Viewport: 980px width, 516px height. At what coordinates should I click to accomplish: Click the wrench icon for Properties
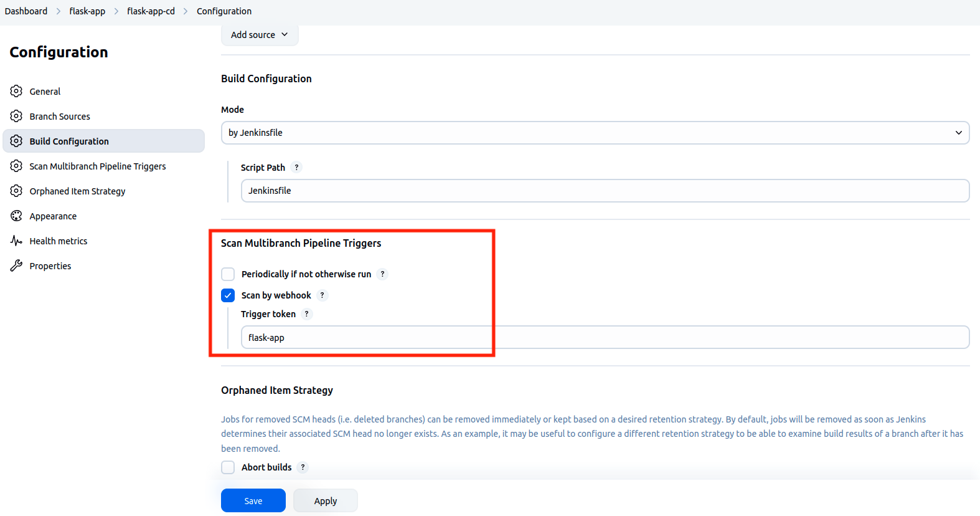[16, 265]
